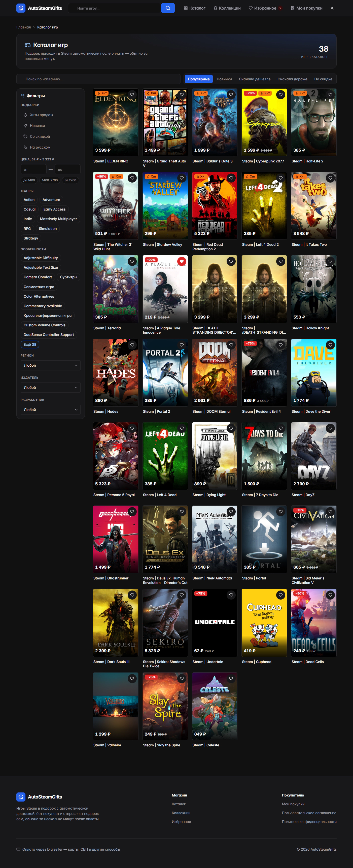
Task: Favorite Undertale via its heart icon
Action: click(231, 595)
